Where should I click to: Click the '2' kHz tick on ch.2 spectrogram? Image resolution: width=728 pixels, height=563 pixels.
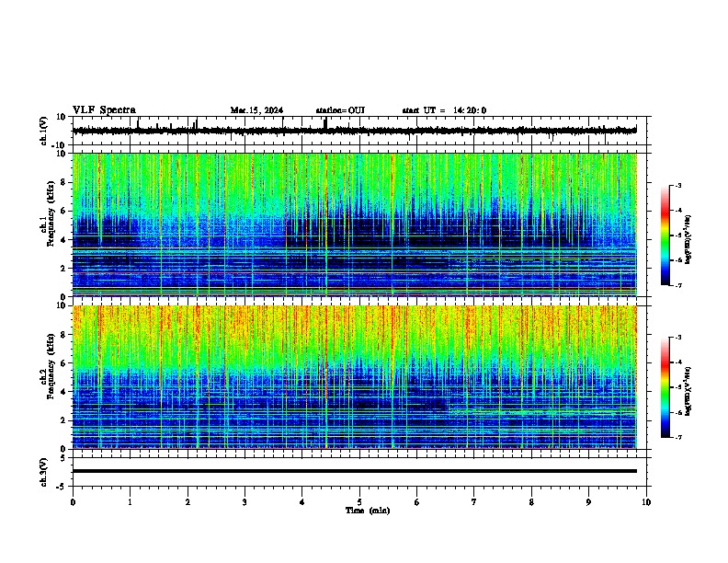click(64, 420)
